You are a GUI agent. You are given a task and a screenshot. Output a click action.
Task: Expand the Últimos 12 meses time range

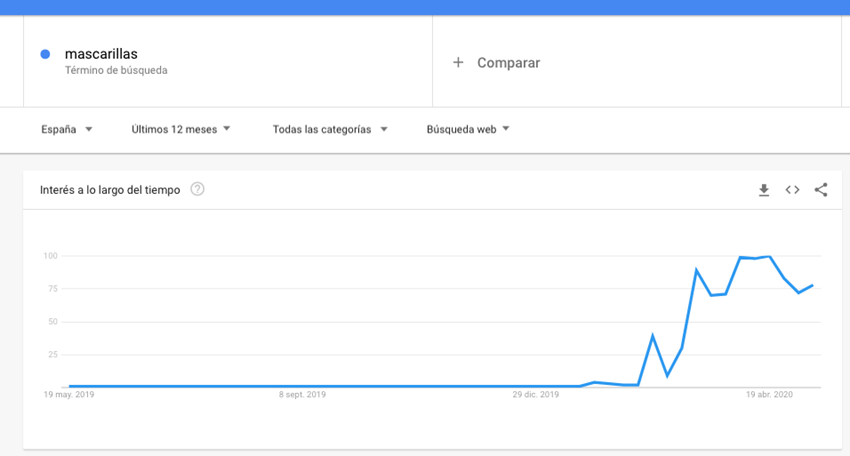point(181,129)
